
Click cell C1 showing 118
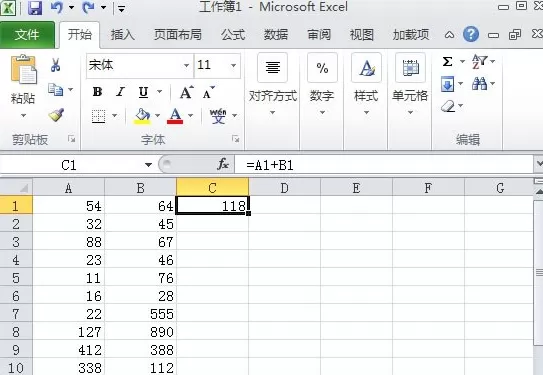tap(212, 206)
